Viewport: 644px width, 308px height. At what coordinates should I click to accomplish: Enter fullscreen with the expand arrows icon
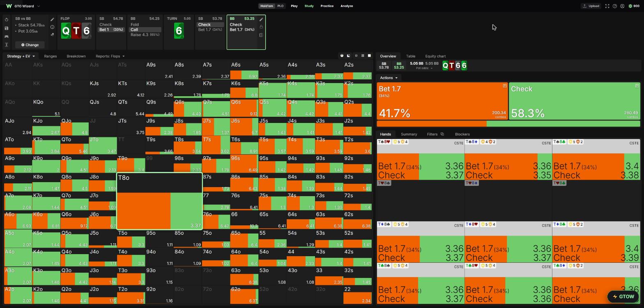tap(607, 6)
